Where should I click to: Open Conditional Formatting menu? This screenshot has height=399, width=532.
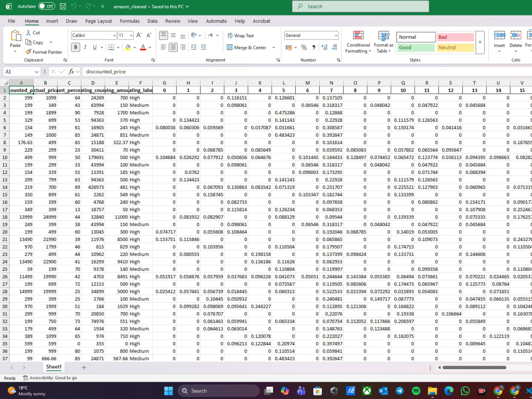click(358, 42)
